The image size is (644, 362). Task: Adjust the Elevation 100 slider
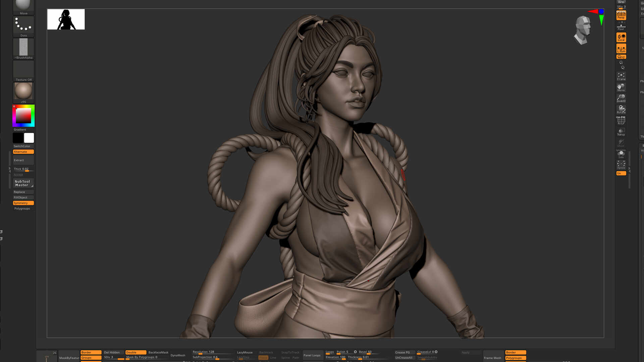(x=335, y=357)
